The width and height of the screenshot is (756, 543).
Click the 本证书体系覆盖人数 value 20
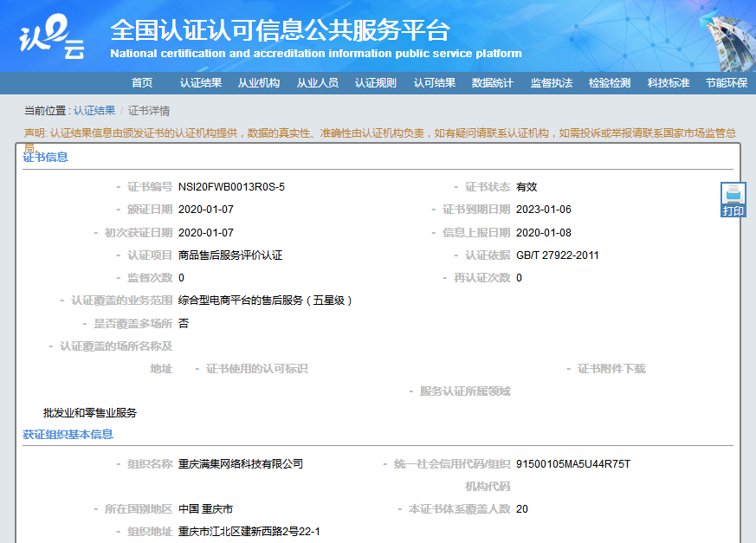pos(521,508)
